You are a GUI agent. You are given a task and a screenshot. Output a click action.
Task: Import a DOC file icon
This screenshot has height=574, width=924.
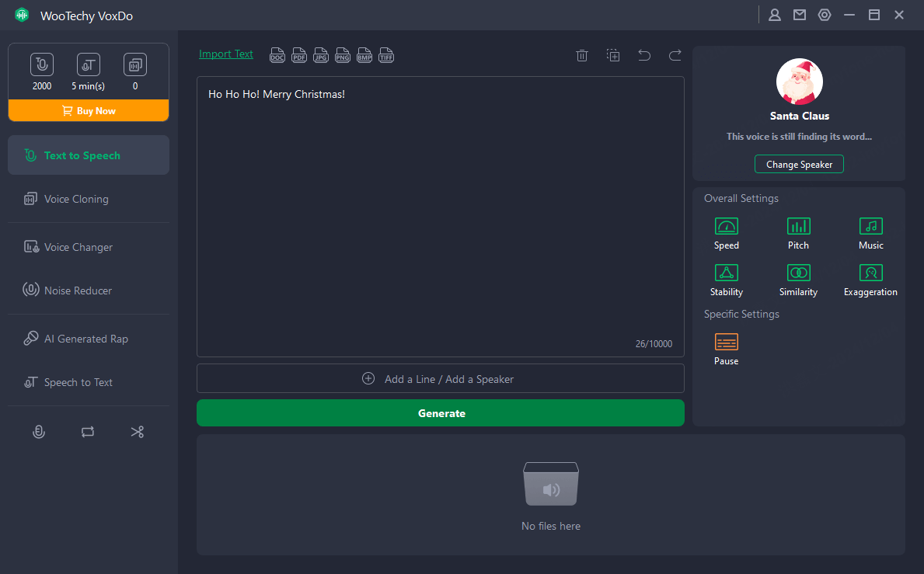[x=277, y=55]
